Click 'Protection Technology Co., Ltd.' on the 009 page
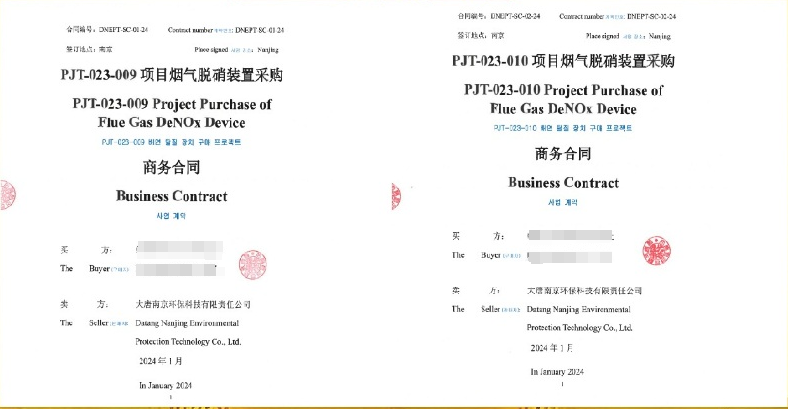This screenshot has height=409, width=788. coord(188,342)
